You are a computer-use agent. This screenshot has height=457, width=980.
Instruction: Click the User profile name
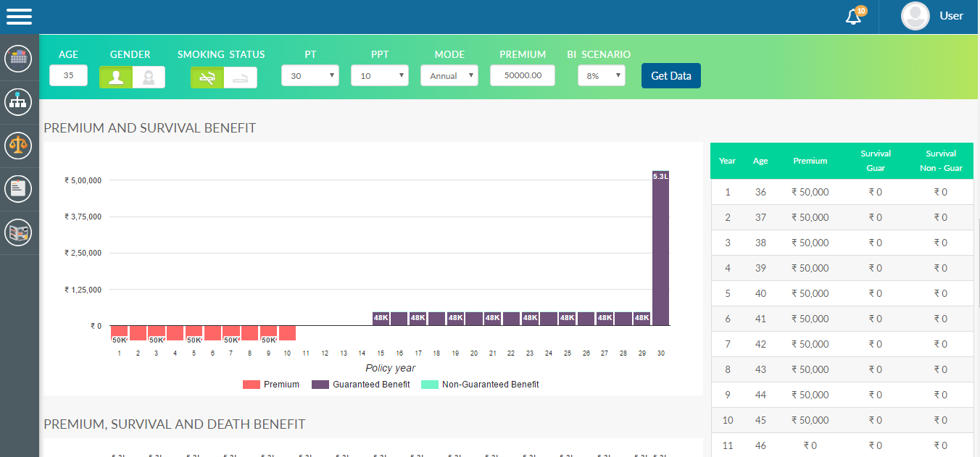[x=951, y=16]
